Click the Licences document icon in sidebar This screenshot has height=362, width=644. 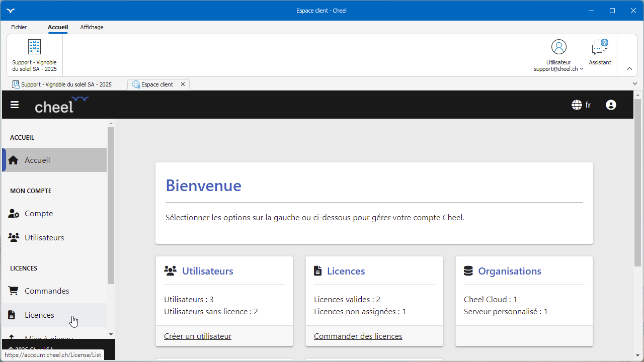pyautogui.click(x=12, y=315)
